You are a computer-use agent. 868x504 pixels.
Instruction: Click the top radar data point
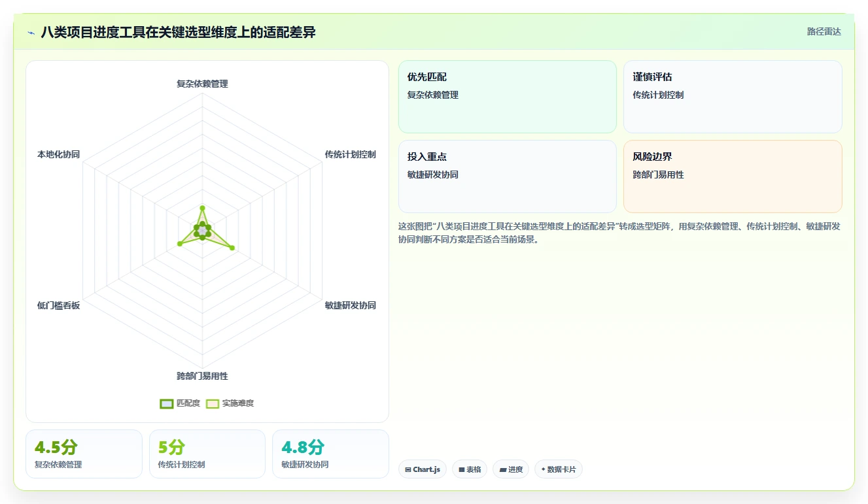point(202,208)
